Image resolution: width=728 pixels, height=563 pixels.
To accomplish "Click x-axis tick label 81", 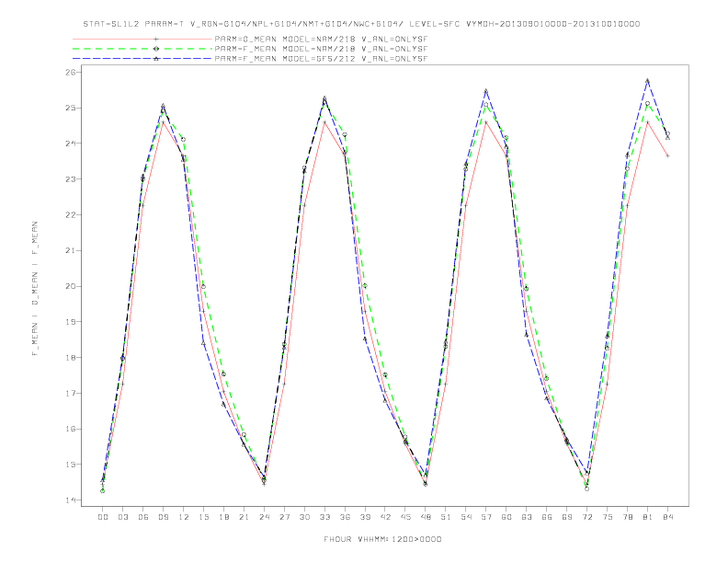I will (648, 517).
